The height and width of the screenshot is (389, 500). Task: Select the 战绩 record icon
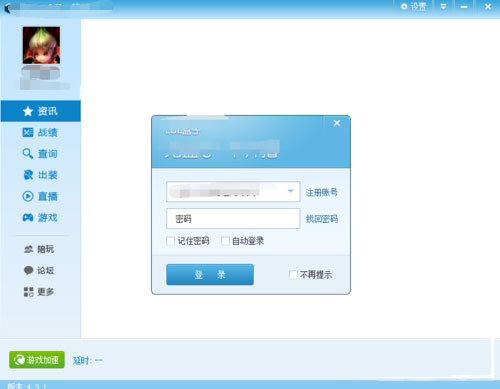(x=28, y=133)
